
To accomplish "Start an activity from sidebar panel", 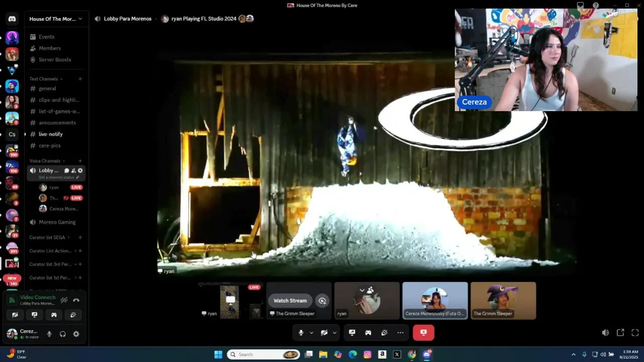I will pos(54,315).
